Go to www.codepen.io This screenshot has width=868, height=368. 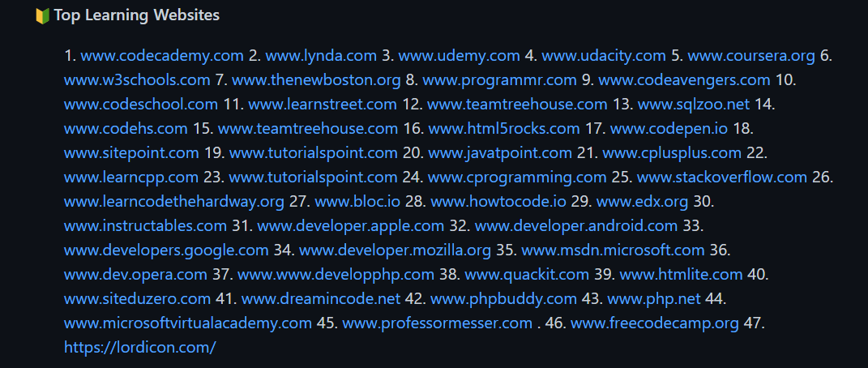(669, 128)
